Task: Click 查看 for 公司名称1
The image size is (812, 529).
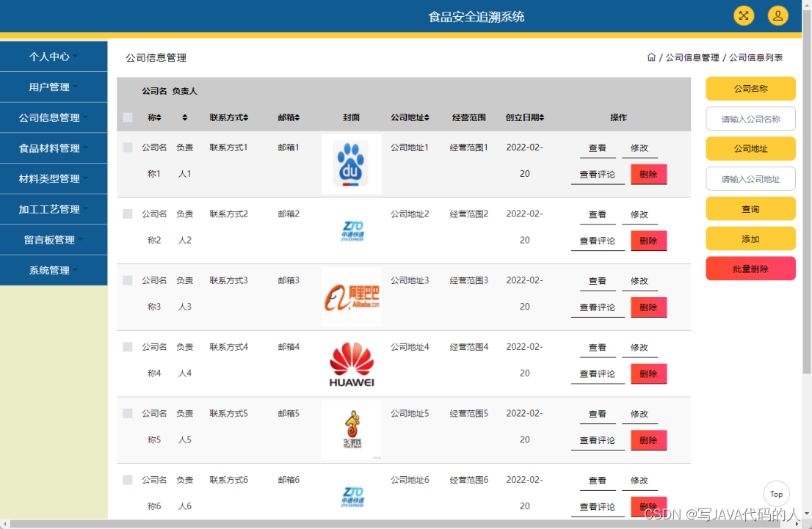Action: coord(597,148)
